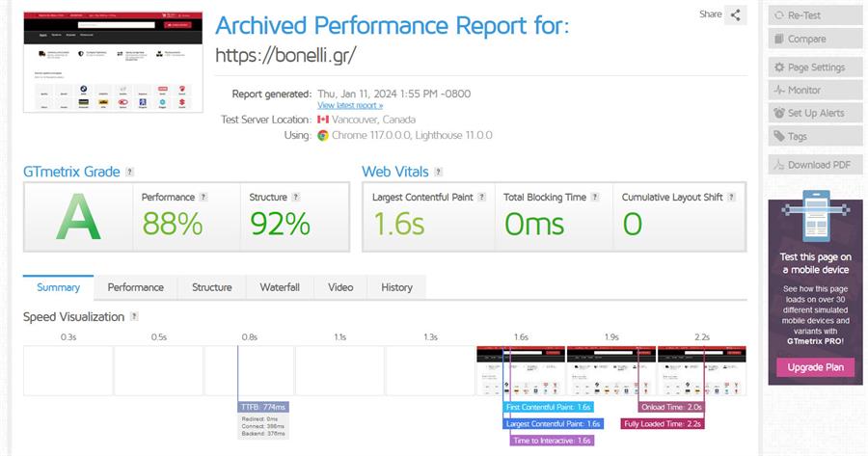868x456 pixels.
Task: Open help icon next to Web Vitals
Action: coord(438,172)
